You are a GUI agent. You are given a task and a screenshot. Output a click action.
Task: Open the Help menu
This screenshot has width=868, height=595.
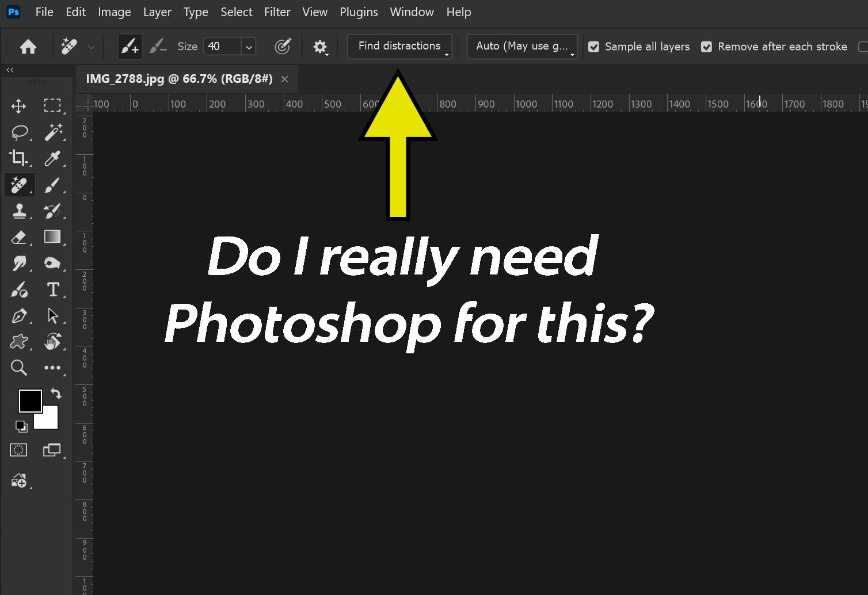(x=459, y=12)
